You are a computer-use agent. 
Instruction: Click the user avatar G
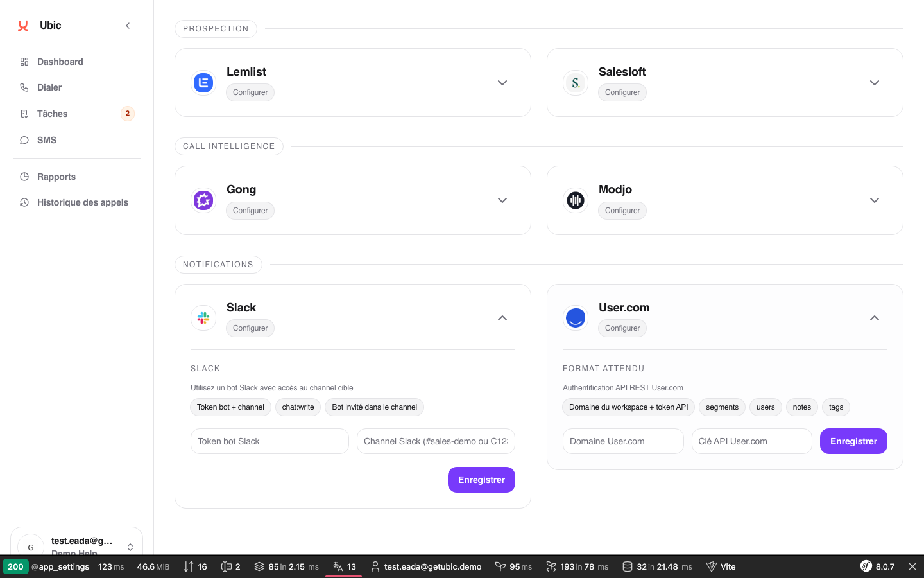[30, 547]
